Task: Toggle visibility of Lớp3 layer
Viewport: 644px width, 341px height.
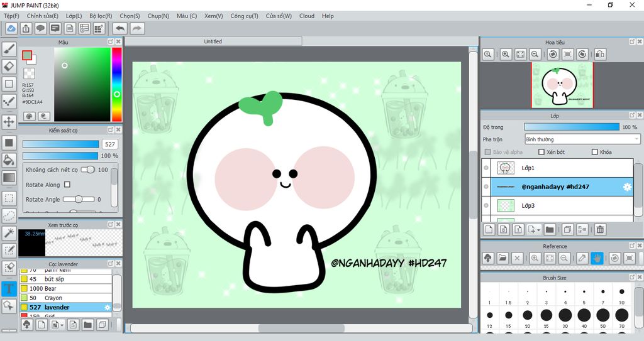Action: (x=486, y=205)
